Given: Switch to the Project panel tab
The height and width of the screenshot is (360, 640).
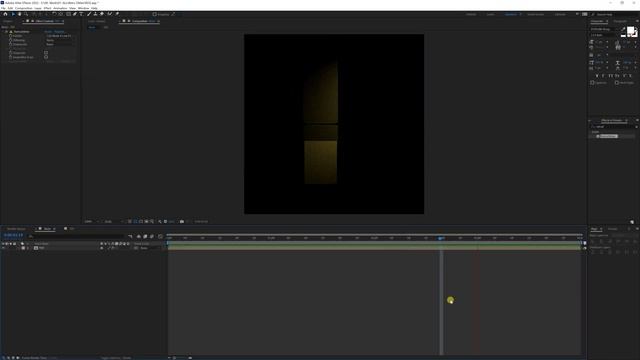Looking at the screenshot, I should coord(8,21).
